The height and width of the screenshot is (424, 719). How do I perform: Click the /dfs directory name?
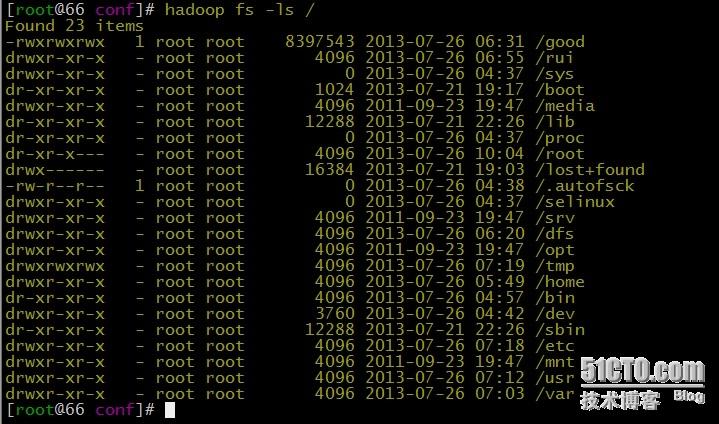pos(555,234)
